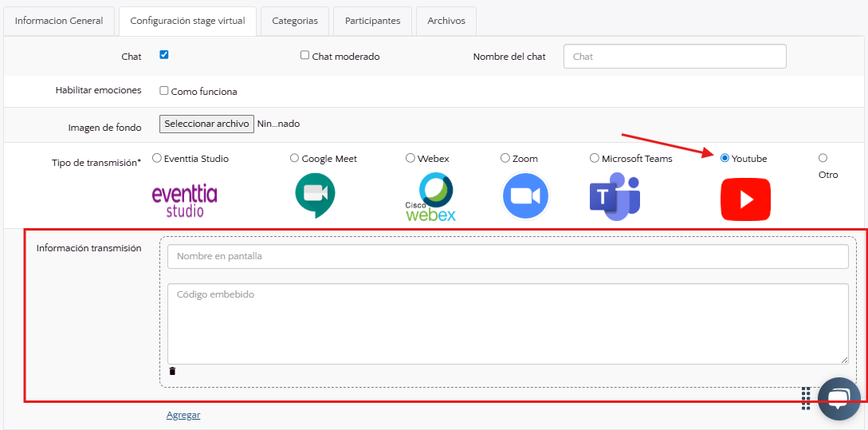868x430 pixels.
Task: Enable emotions with Como funciona checkbox
Action: pyautogui.click(x=164, y=91)
